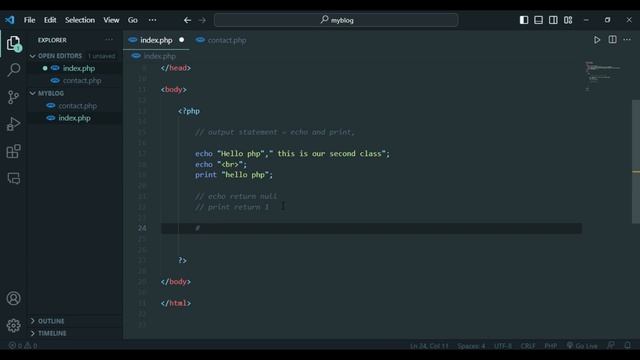Click the errors and warnings status indicator
The image size is (640, 360).
point(23,345)
